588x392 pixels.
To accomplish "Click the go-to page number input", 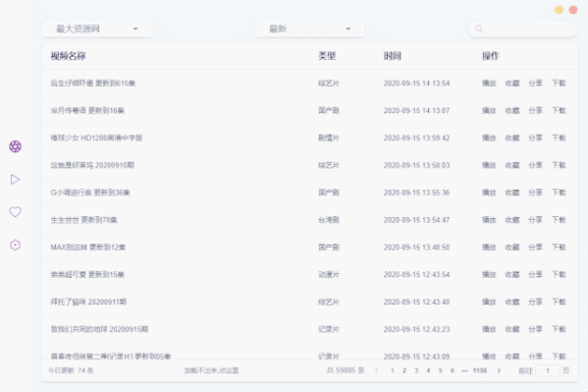I will 548,370.
